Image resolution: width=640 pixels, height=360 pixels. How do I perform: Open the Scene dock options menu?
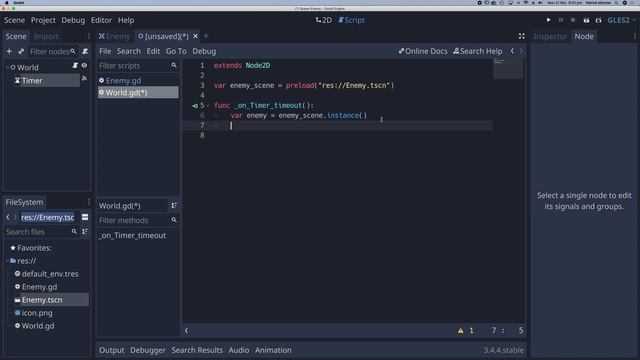[89, 36]
